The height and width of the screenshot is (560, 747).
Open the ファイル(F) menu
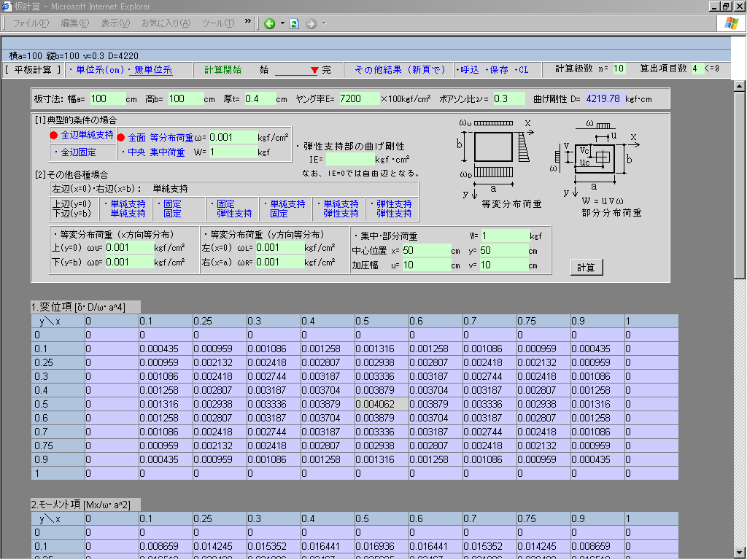pos(31,23)
